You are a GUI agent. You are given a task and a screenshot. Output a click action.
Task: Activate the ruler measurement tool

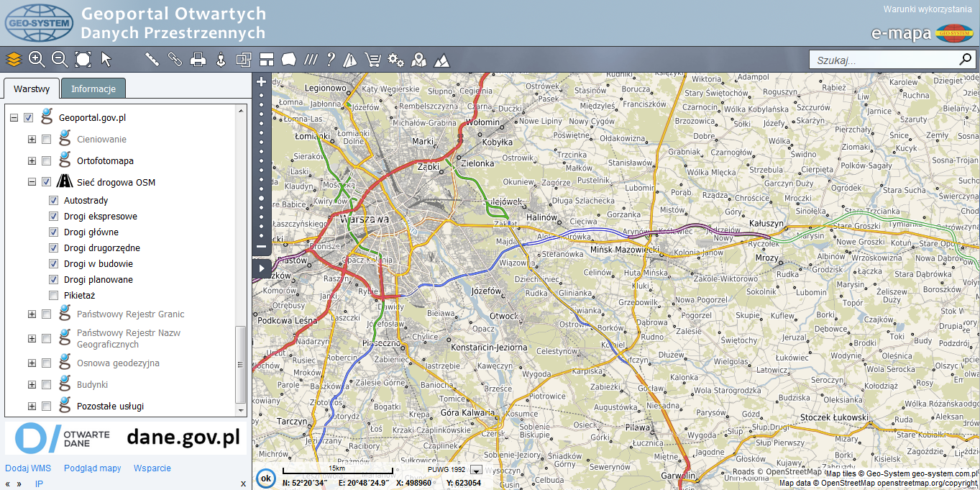click(152, 59)
